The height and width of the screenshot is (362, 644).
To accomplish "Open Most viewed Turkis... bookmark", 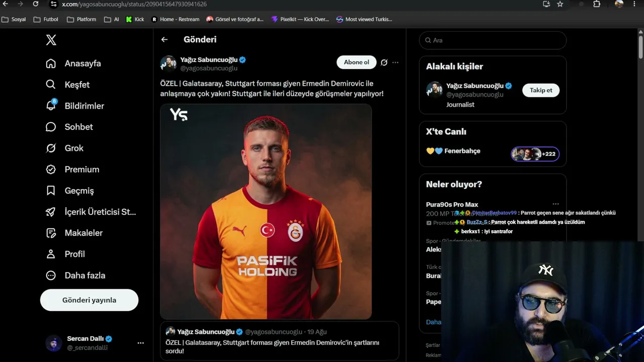I will pyautogui.click(x=364, y=20).
